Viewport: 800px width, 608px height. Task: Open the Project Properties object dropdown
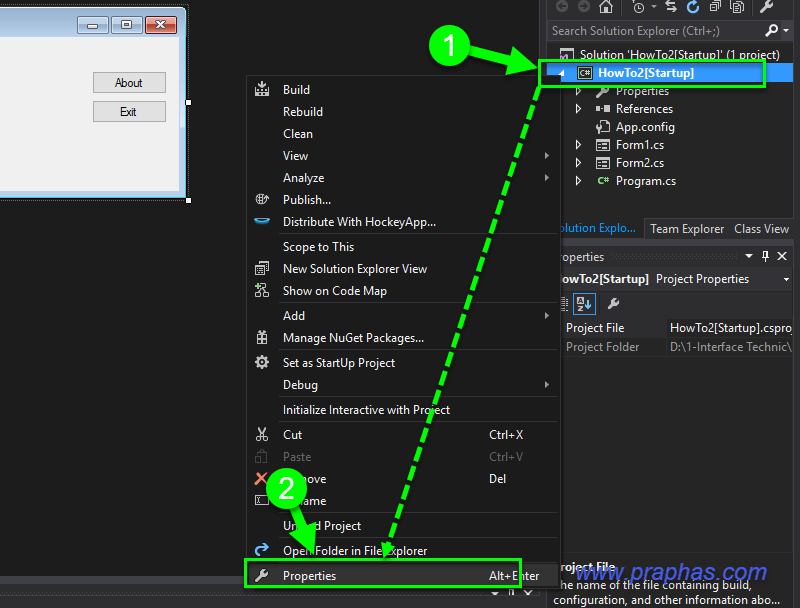click(786, 279)
